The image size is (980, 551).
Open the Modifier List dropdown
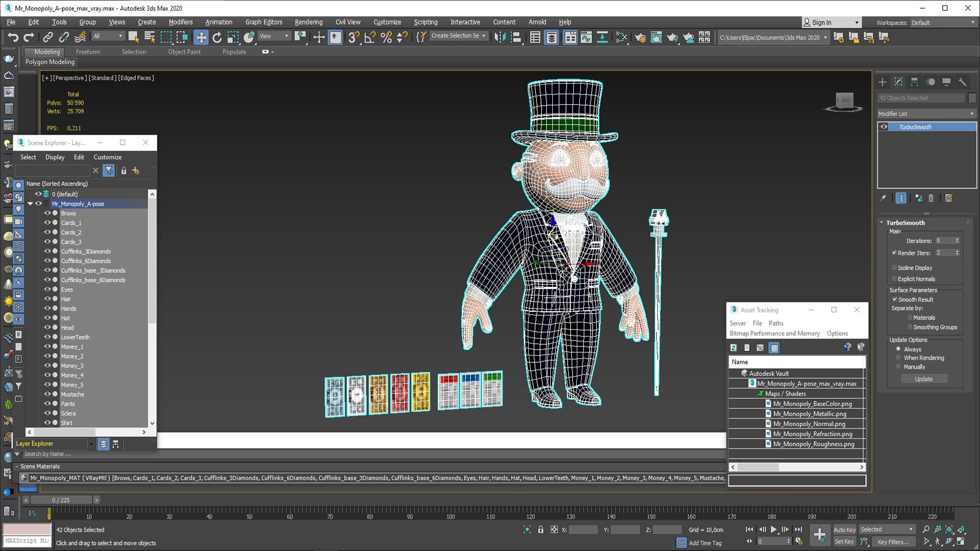926,114
